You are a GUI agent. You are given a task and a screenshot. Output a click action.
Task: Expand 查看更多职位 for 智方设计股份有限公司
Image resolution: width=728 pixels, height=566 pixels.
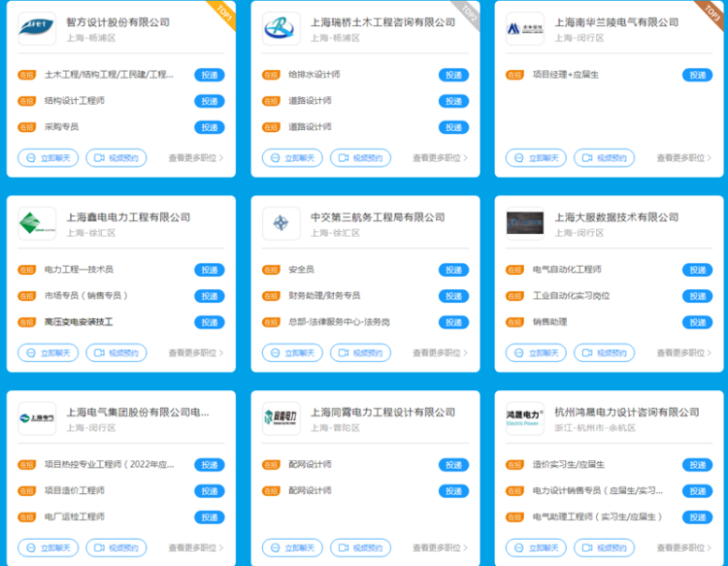tap(195, 158)
